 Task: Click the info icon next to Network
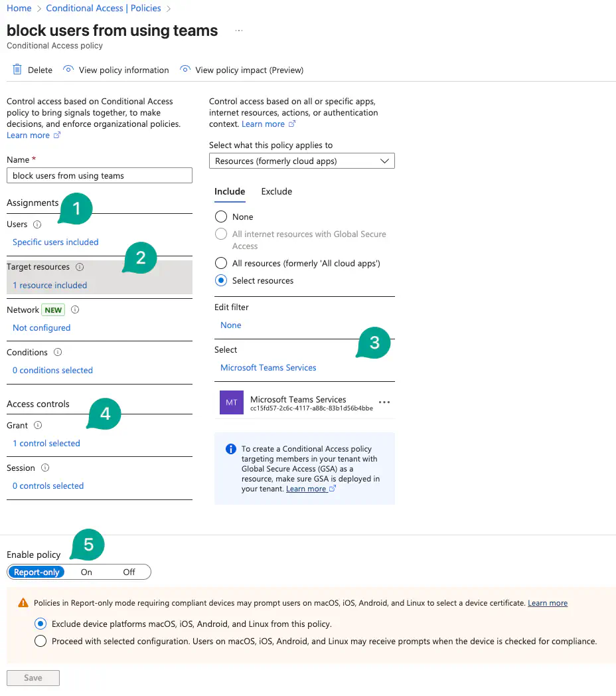point(75,309)
